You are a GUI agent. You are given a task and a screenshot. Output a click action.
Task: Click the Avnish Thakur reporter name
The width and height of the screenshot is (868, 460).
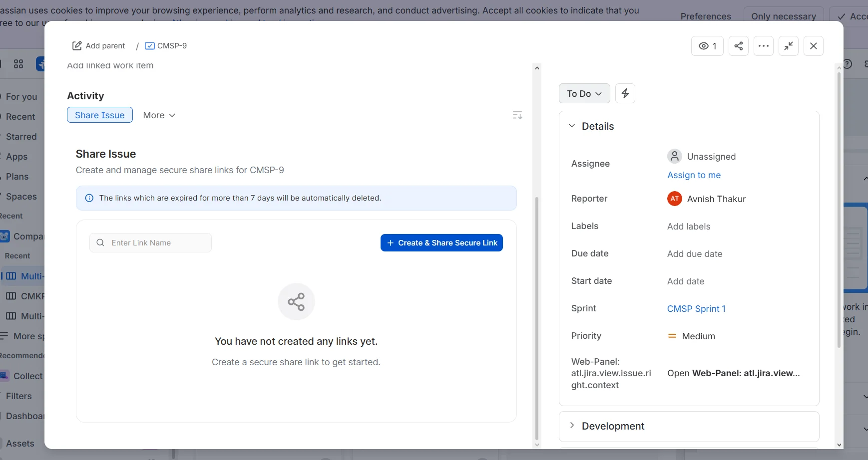716,199
